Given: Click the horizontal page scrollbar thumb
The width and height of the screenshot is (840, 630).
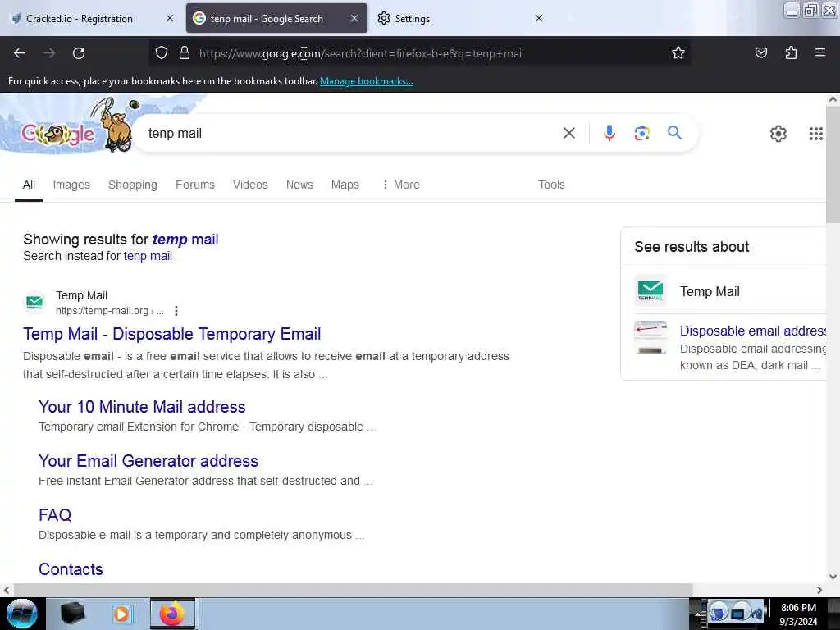Looking at the screenshot, I should point(353,590).
